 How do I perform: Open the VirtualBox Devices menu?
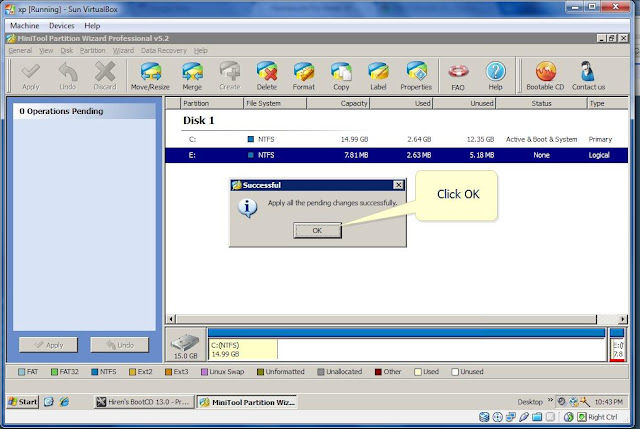click(62, 26)
